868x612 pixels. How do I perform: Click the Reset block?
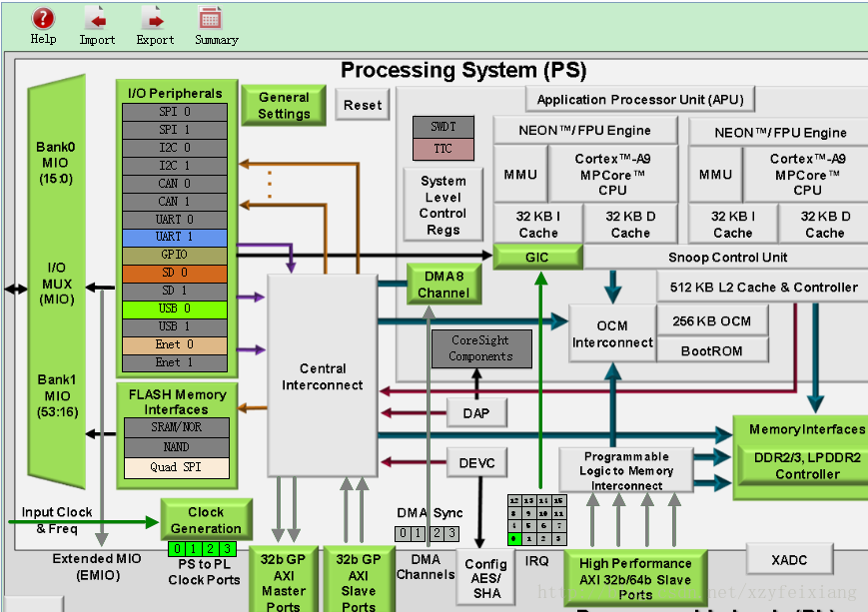click(363, 105)
